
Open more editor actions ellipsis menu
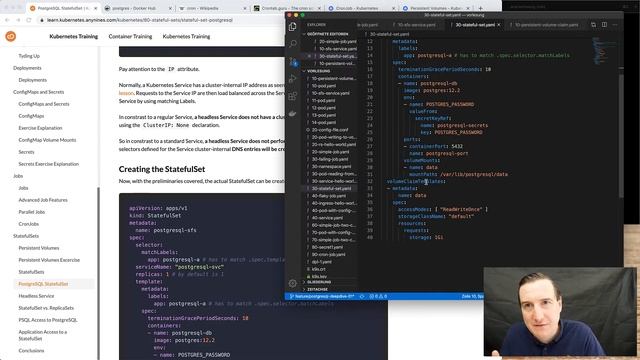tap(616, 25)
